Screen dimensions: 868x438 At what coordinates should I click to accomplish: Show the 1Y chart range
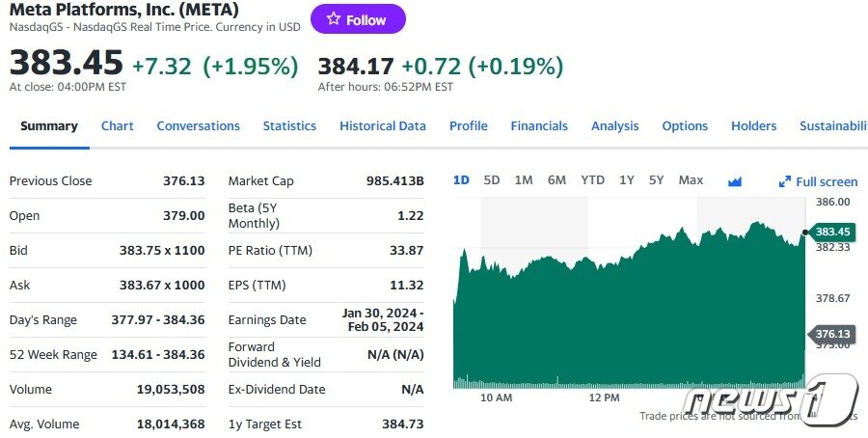point(627,180)
